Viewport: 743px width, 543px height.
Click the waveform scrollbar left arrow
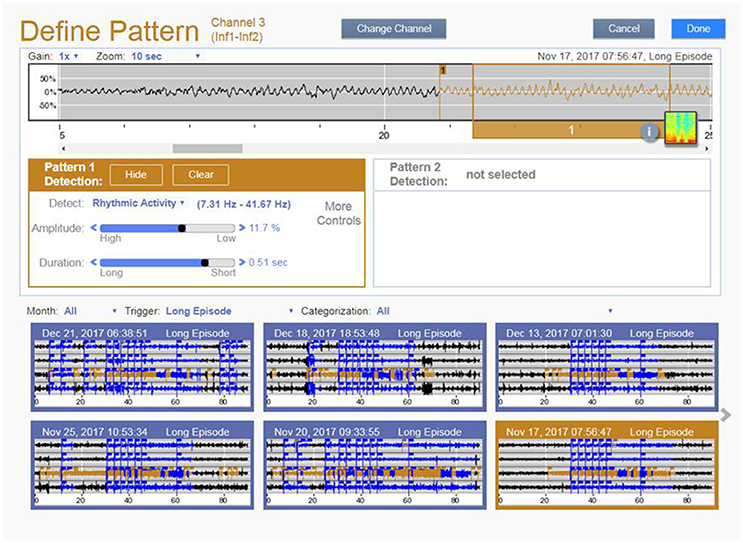click(64, 149)
